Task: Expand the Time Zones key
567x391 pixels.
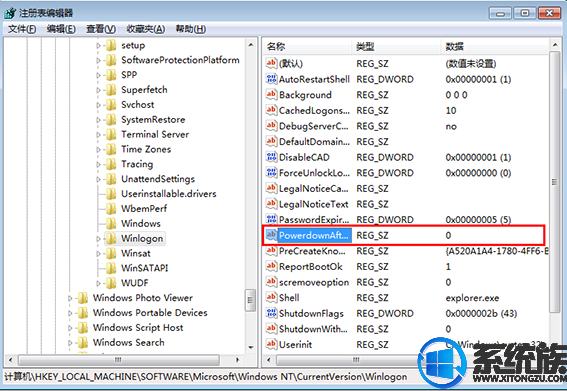Action: point(98,149)
